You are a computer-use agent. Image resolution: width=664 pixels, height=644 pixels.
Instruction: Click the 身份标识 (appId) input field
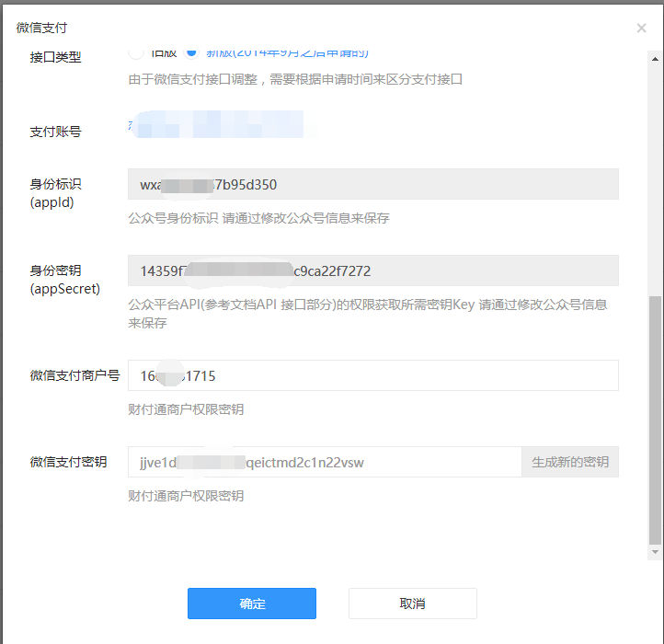(x=373, y=184)
